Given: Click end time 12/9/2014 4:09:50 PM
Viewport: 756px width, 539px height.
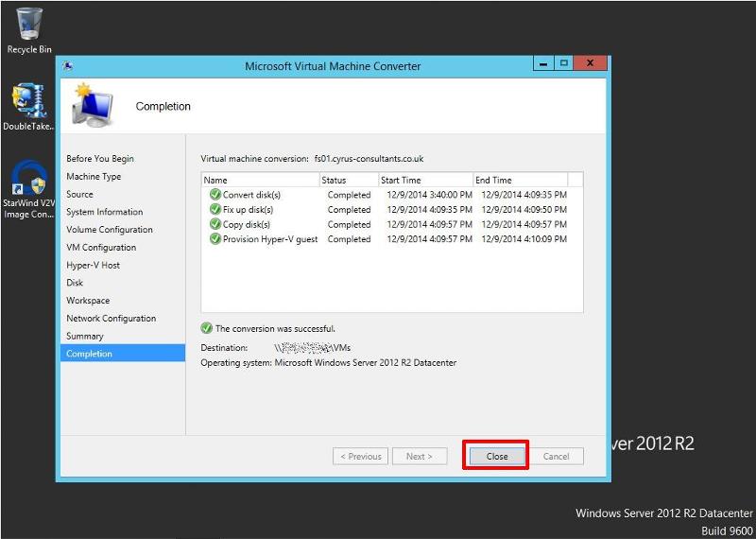Looking at the screenshot, I should (524, 209).
